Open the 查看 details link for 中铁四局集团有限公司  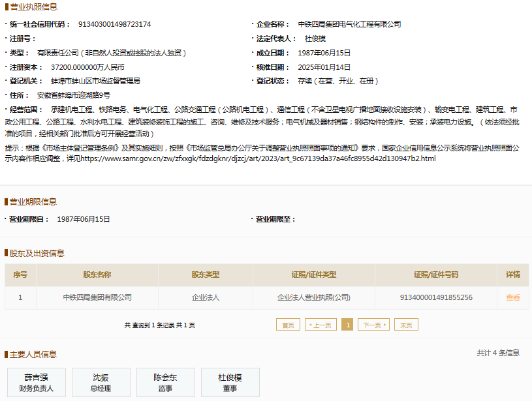(512, 297)
